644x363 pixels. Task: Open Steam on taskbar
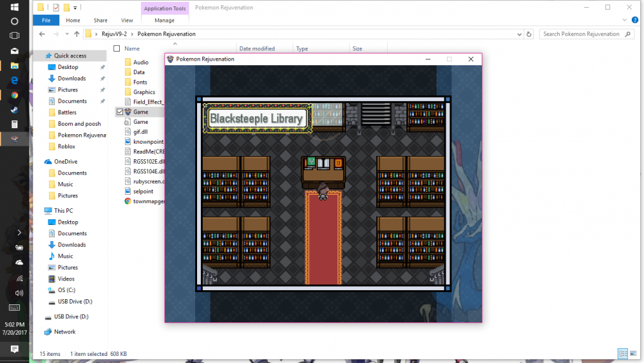point(14,110)
